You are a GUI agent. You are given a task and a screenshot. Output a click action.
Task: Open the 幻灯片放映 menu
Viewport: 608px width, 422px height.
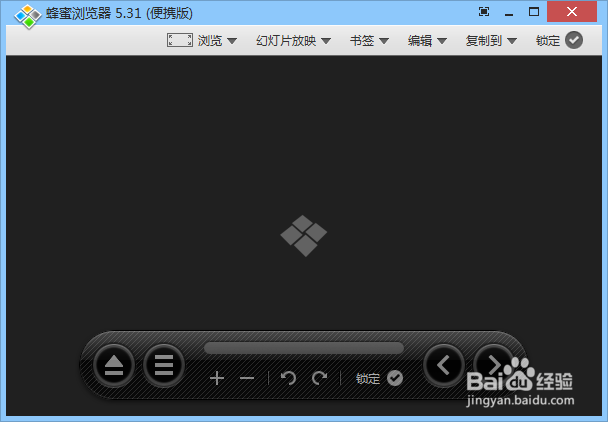[x=286, y=40]
